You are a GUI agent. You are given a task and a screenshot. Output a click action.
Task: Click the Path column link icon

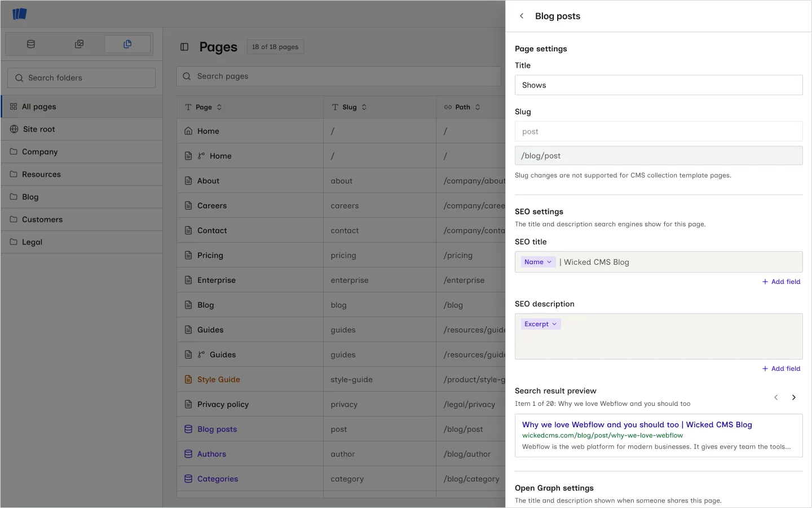click(448, 107)
